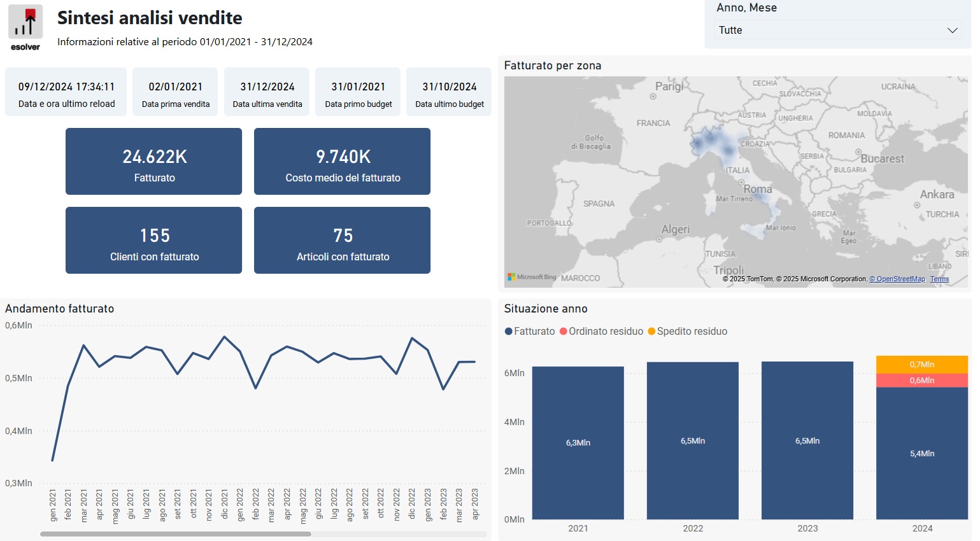Click the red 0,6Mln Ordinato residuo segment
Image resolution: width=980 pixels, height=541 pixels.
pyautogui.click(x=922, y=380)
